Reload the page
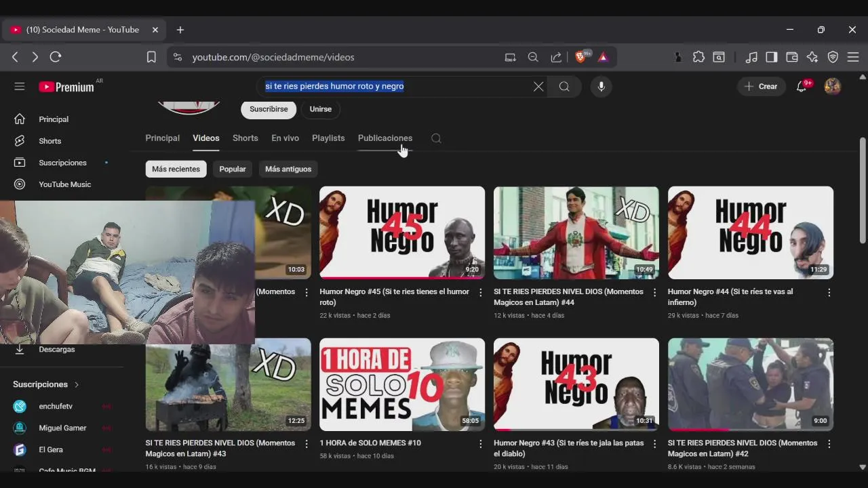The image size is (868, 488). point(56,57)
